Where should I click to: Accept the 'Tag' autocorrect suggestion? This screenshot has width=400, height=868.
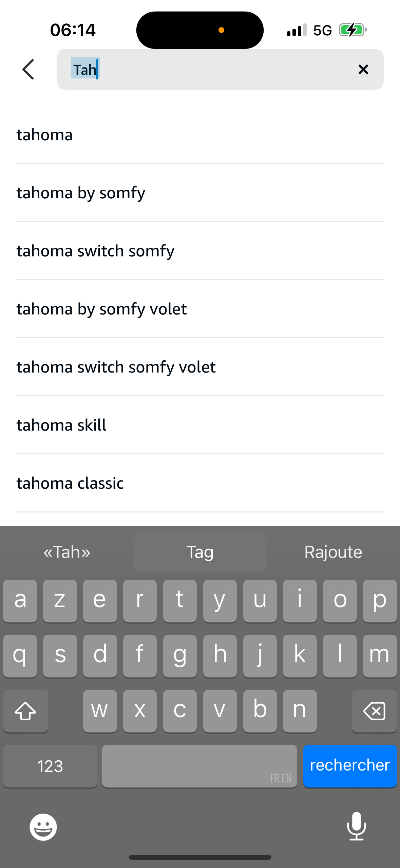click(200, 552)
